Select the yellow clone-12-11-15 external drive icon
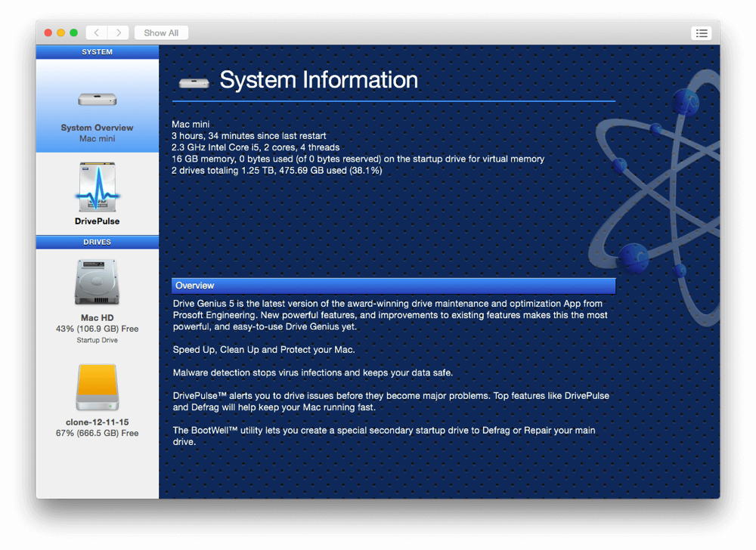This screenshot has height=550, width=756. click(97, 387)
